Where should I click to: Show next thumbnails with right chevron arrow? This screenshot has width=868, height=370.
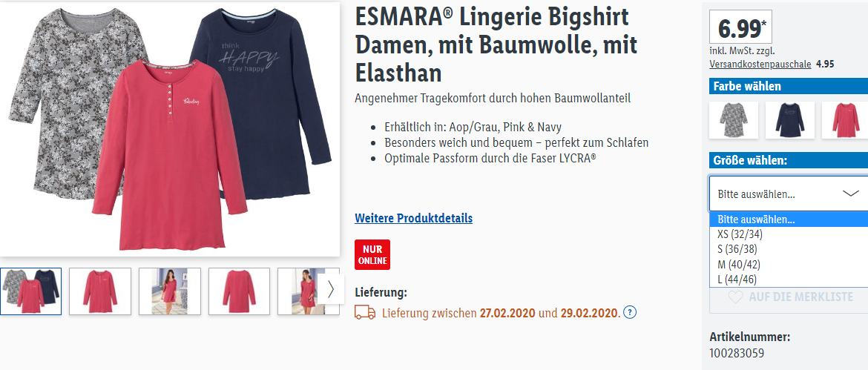330,289
